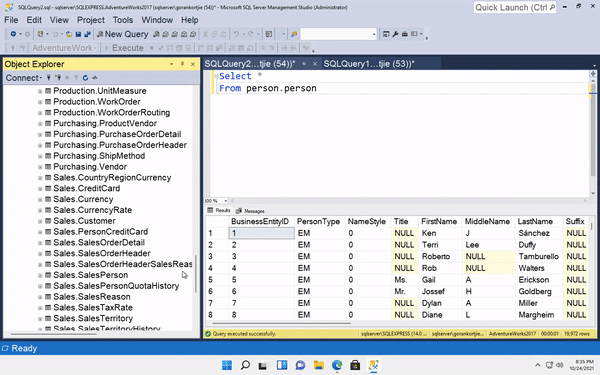Close the Object Explorer panel
The width and height of the screenshot is (600, 375).
click(193, 64)
